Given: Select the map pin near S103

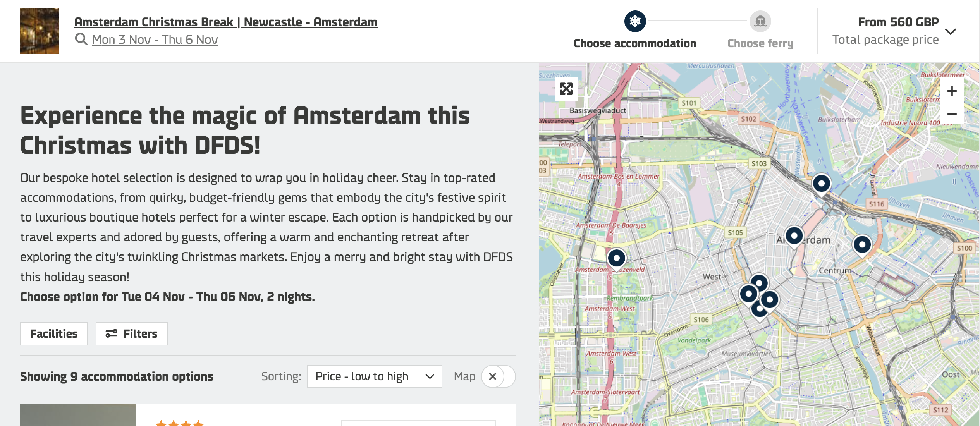Looking at the screenshot, I should click(x=821, y=184).
